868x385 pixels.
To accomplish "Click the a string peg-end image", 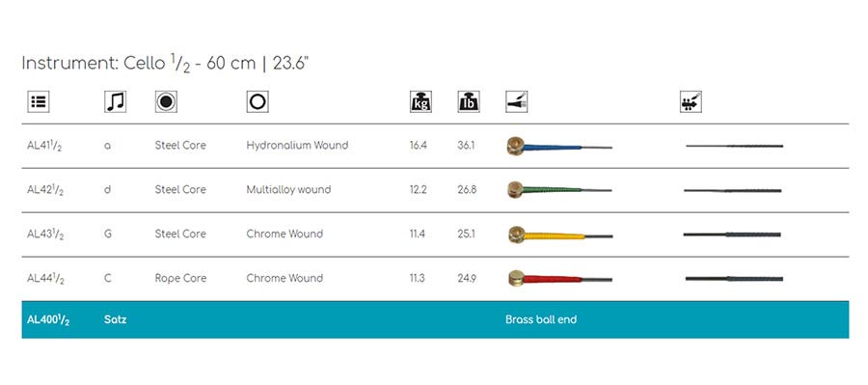I will point(735,146).
